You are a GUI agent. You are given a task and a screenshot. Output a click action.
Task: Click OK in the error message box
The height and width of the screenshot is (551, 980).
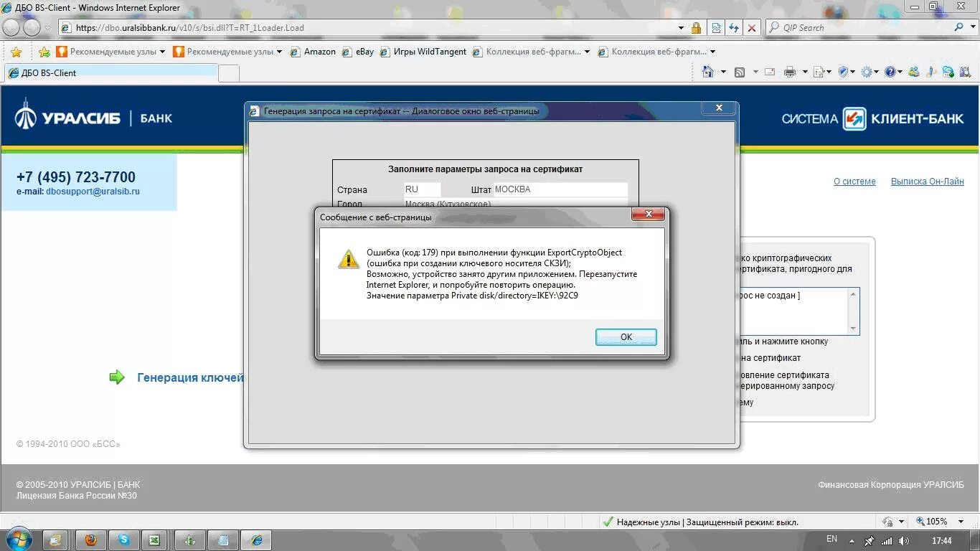click(x=626, y=337)
